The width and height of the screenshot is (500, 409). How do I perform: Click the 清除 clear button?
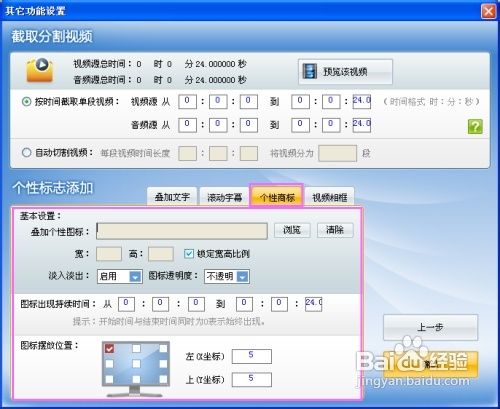tap(335, 230)
